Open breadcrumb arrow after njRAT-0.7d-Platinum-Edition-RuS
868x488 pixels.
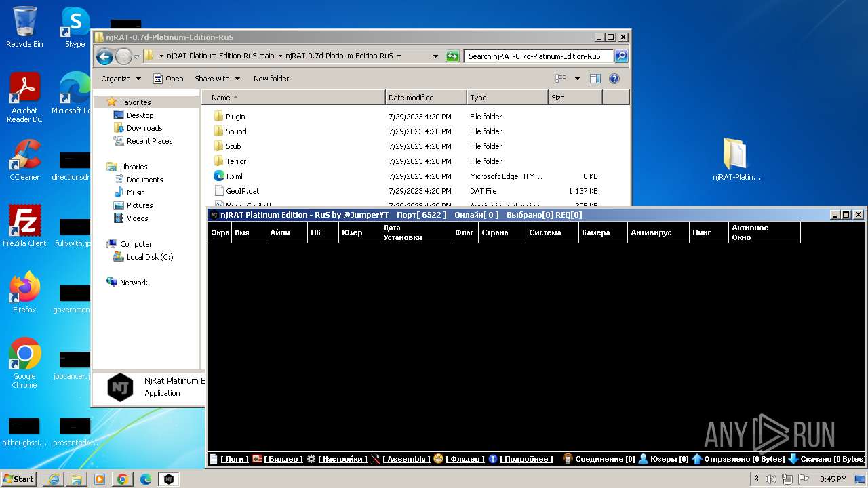coord(399,56)
